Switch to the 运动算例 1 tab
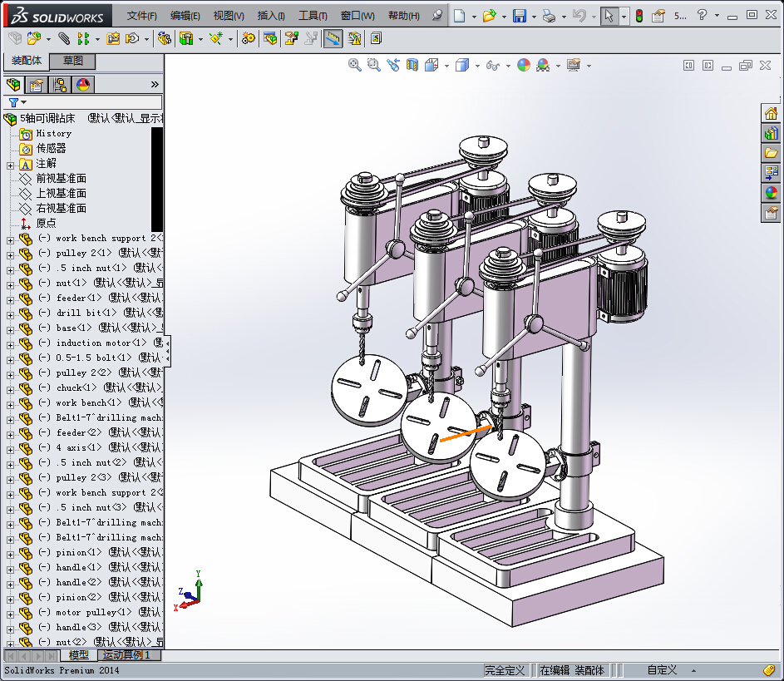Screen dimensions: 784x681 tap(126, 655)
